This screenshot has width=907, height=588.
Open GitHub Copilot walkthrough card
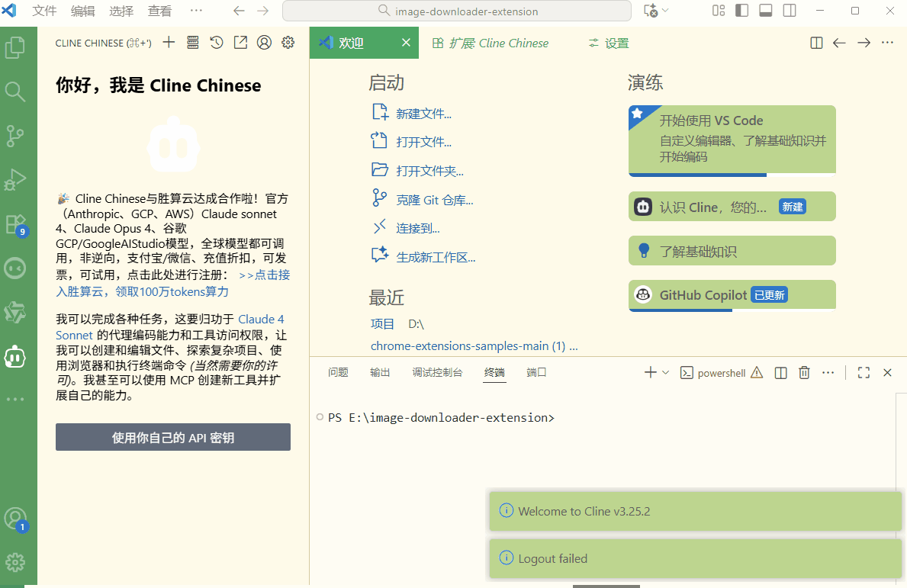tap(732, 295)
